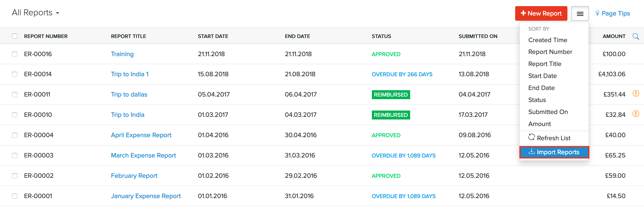Click the Import Reports download icon
Screen dimensions: 644x211
tap(531, 152)
